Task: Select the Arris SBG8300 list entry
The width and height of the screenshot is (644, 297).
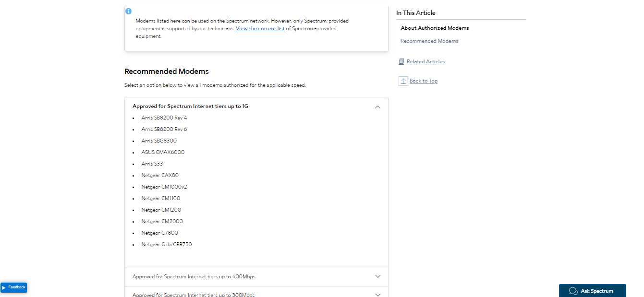Action: point(159,141)
